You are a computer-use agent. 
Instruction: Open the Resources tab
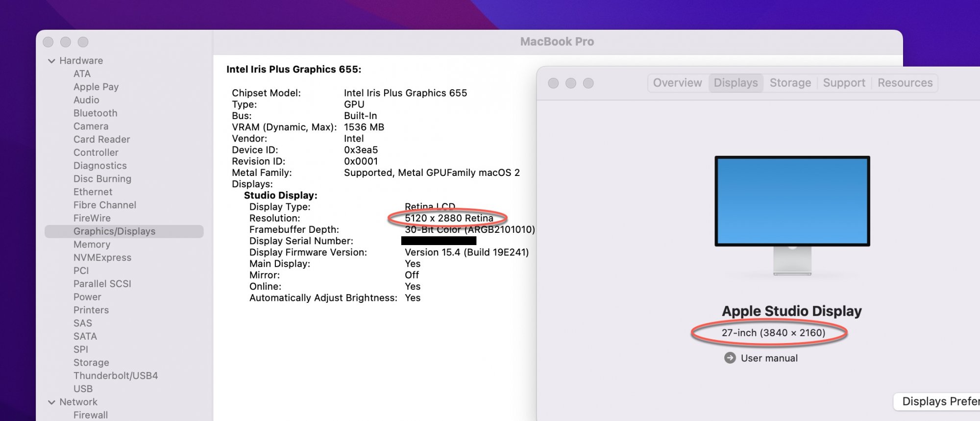point(905,83)
